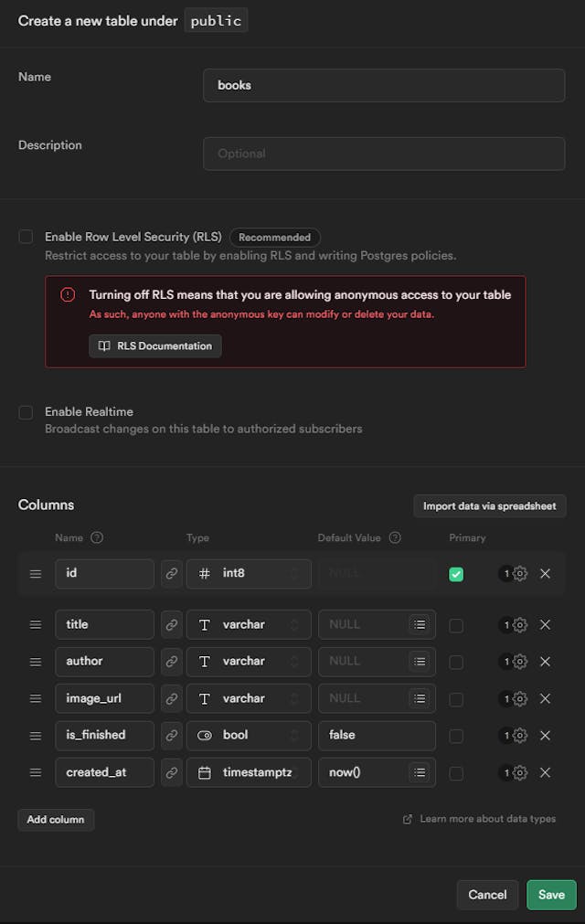
Task: Enable Row Level Security checkbox
Action: (x=26, y=237)
